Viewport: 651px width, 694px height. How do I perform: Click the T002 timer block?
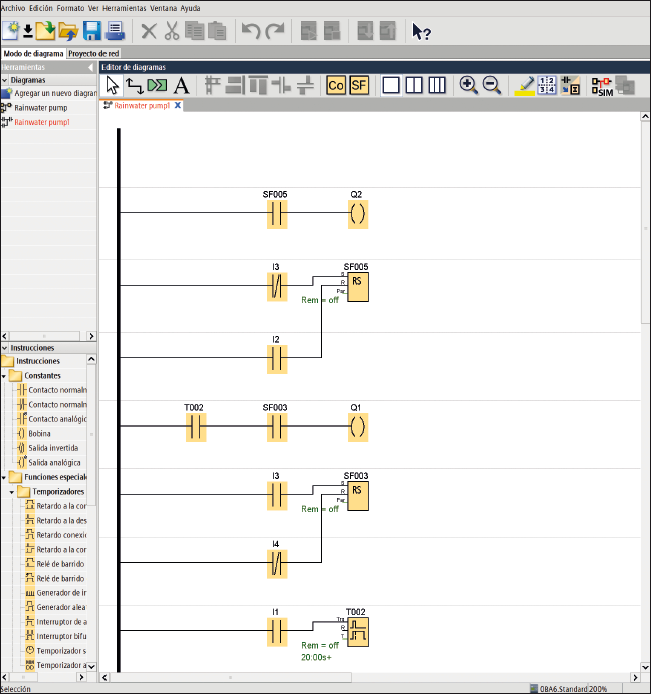(357, 631)
